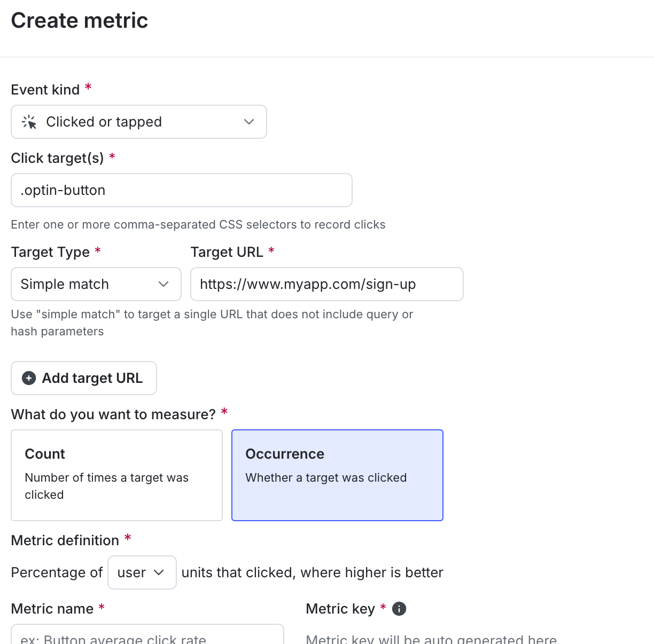
Task: Click the Create metric page heading
Action: [79, 20]
